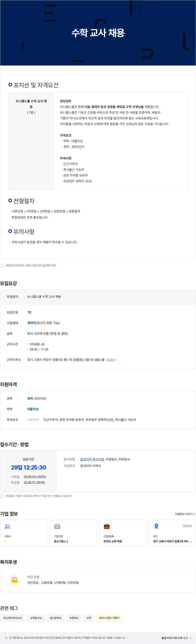
Task: Click the 기업구분 building icon
Action: point(57,526)
